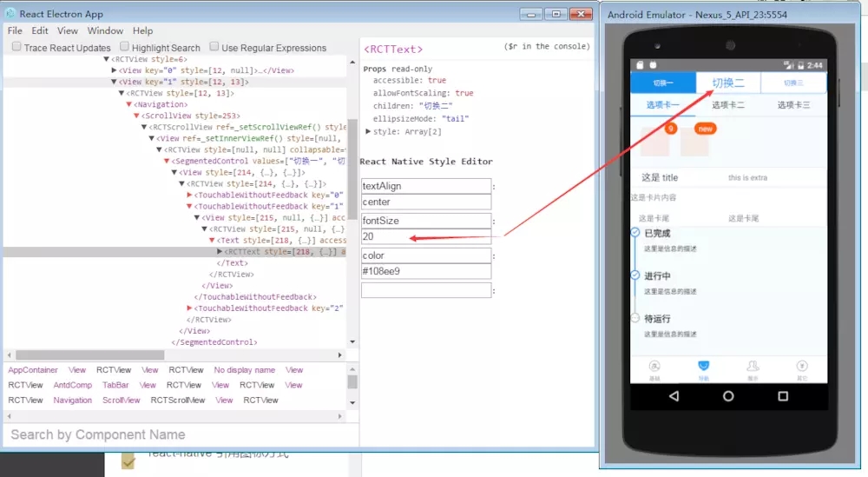Image resolution: width=868 pixels, height=477 pixels.
Task: Tap the Android back navigation icon
Action: point(674,396)
